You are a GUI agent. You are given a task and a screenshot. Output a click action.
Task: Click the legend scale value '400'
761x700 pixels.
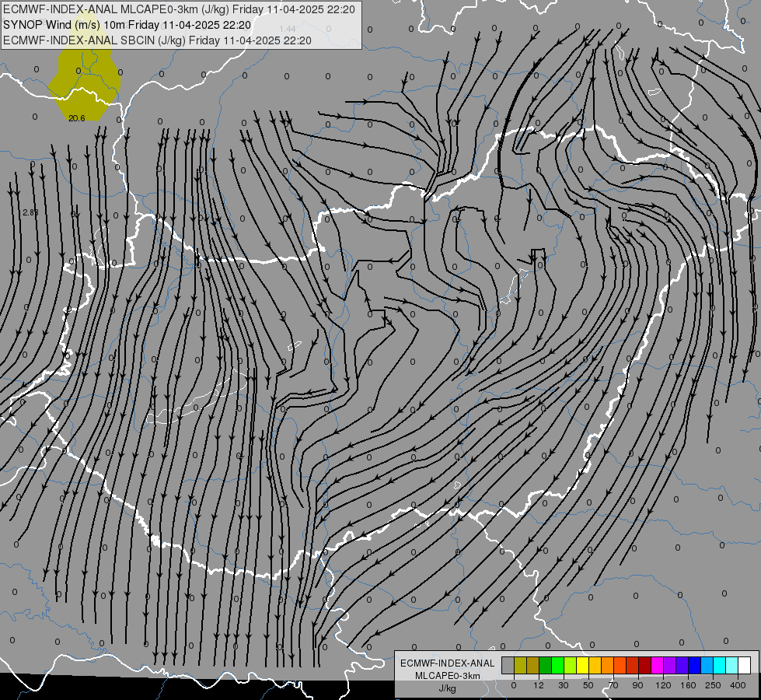738,685
